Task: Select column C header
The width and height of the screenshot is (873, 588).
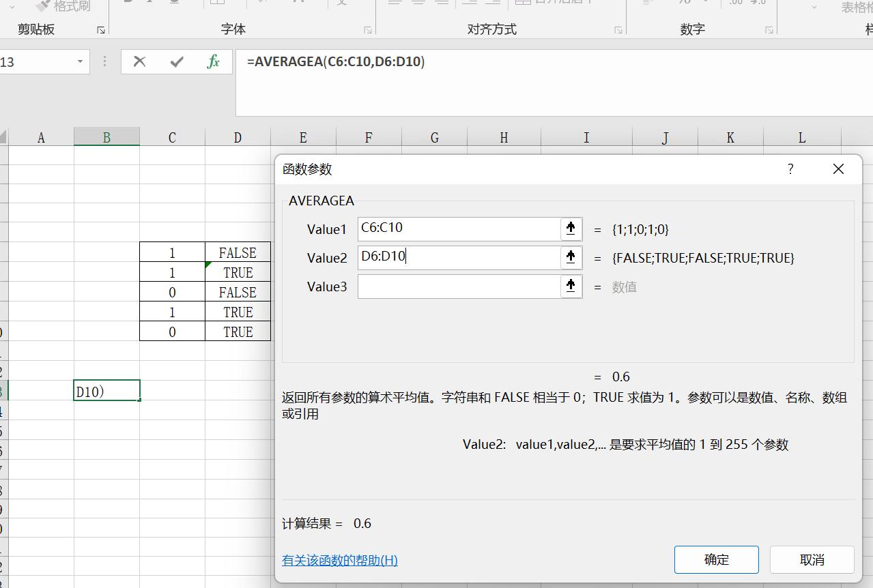Action: point(172,138)
